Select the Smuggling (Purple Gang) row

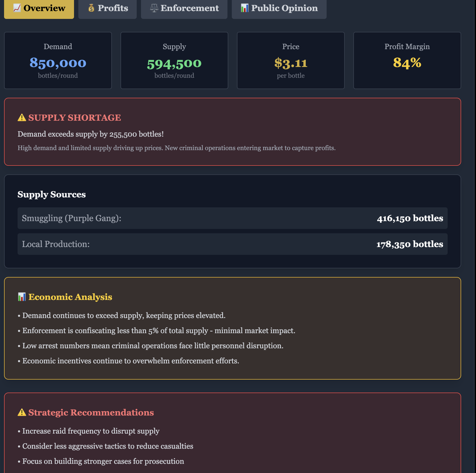232,218
